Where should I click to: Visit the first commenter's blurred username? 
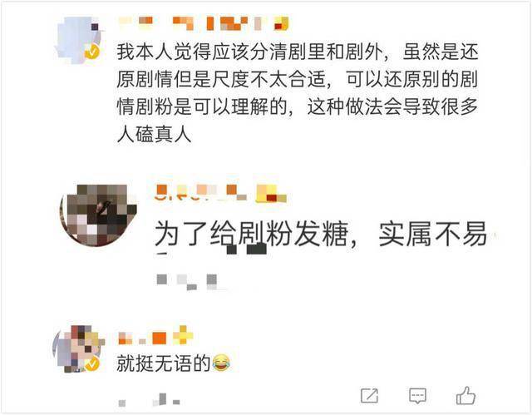click(192, 23)
